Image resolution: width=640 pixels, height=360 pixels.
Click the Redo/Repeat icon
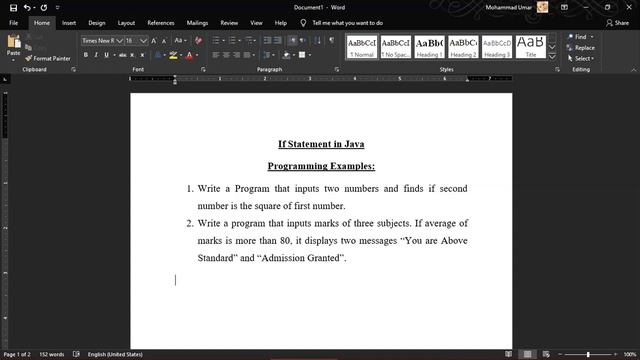coord(44,7)
